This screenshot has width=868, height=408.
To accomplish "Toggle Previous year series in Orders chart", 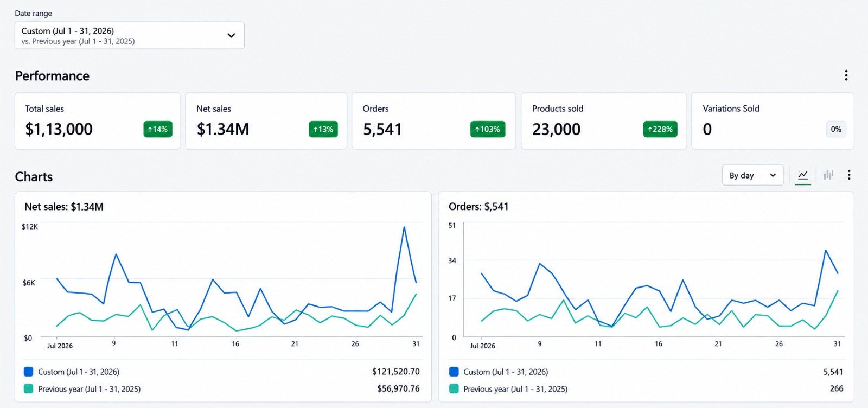I will (508, 389).
